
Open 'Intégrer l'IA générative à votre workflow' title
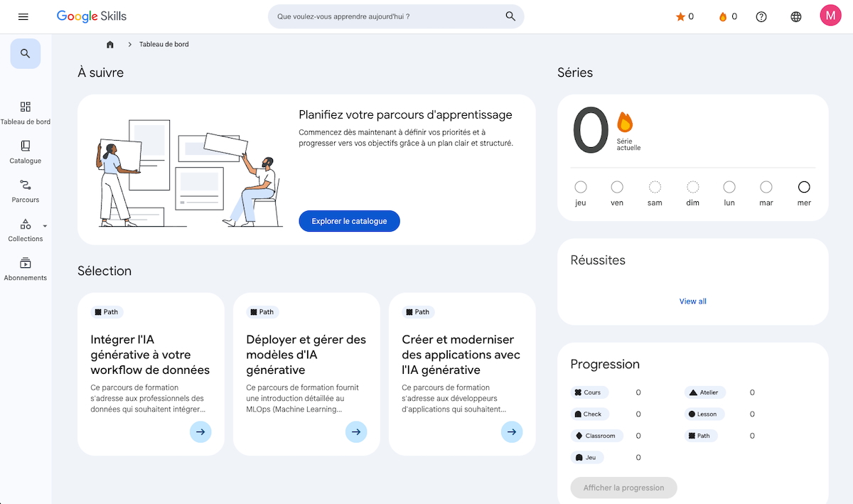point(150,355)
